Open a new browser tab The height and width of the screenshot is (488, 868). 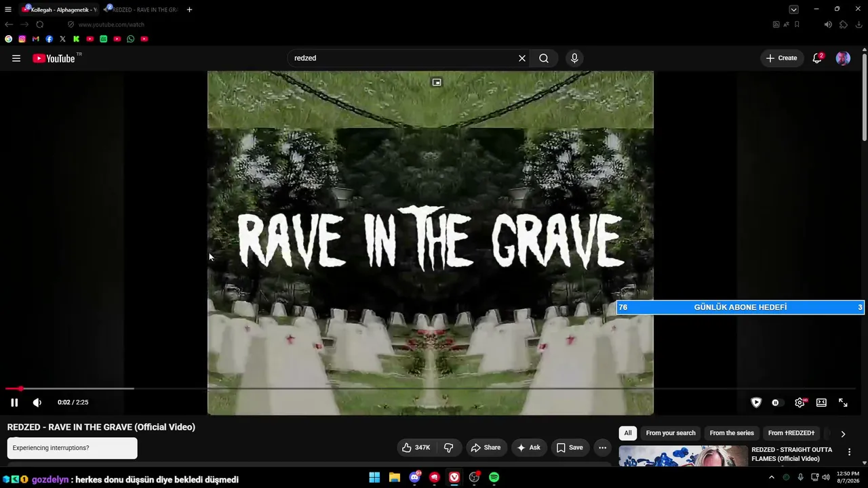189,9
